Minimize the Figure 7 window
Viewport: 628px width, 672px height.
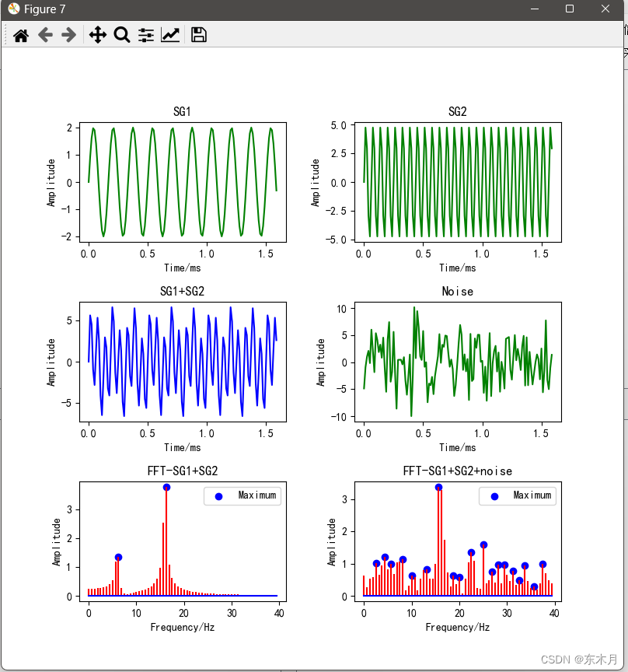(535, 9)
